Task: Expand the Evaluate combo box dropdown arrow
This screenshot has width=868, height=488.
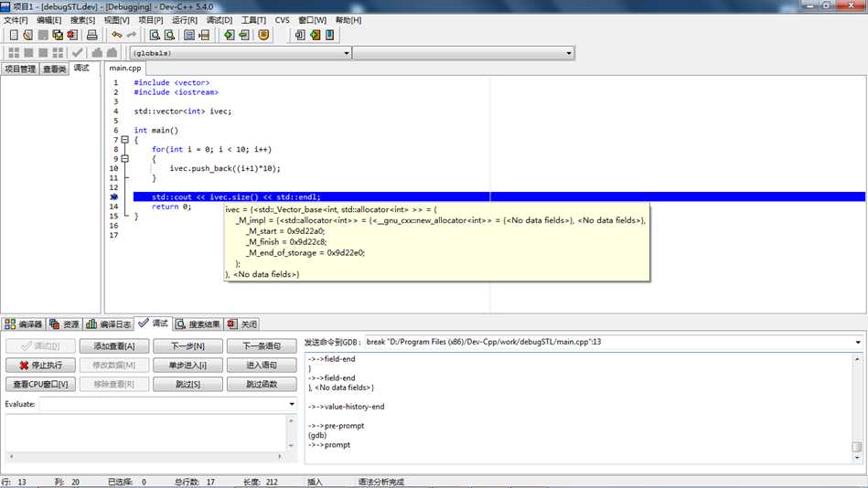Action: coord(292,405)
